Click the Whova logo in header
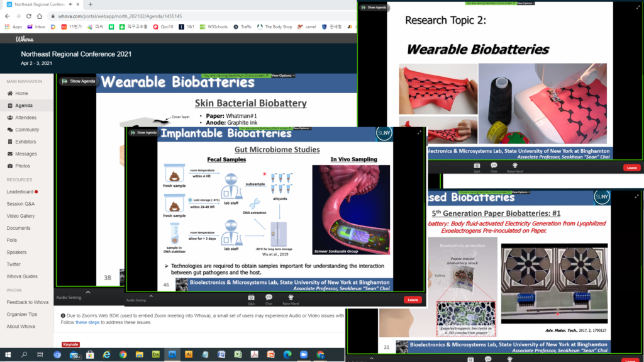Viewport: 644px width, 362px height. tap(25, 39)
